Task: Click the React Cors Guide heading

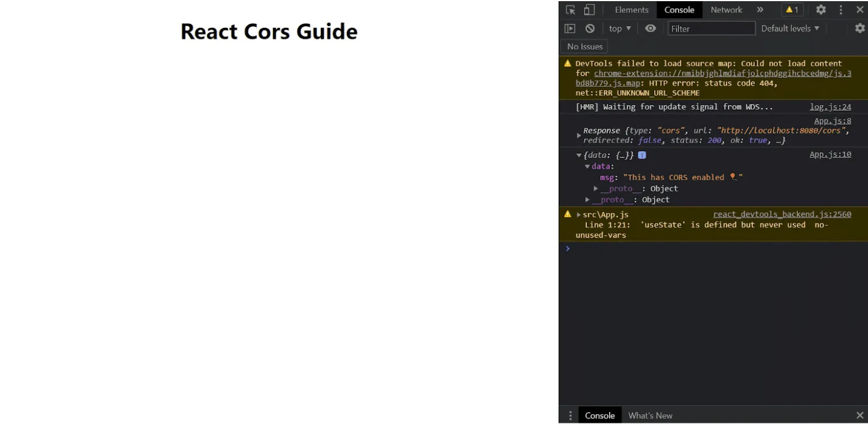Action: tap(269, 31)
